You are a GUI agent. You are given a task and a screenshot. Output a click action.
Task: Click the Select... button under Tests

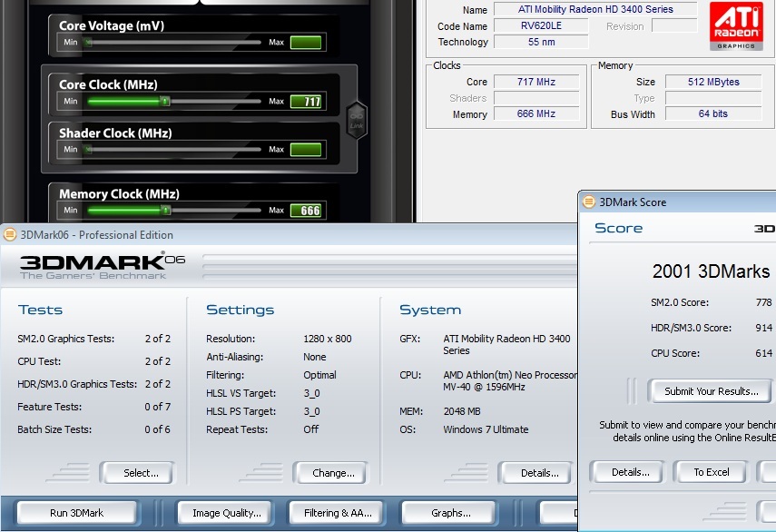[138, 473]
